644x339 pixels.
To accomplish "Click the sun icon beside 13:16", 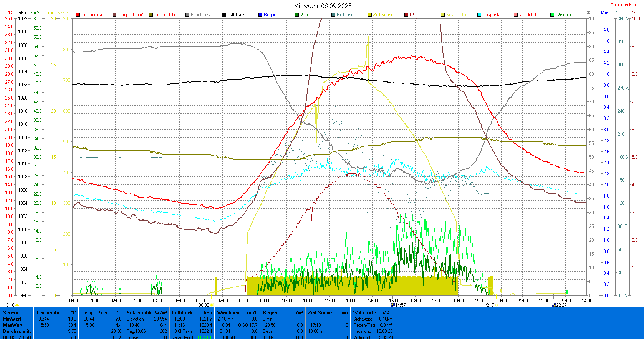I will [x=17, y=305].
